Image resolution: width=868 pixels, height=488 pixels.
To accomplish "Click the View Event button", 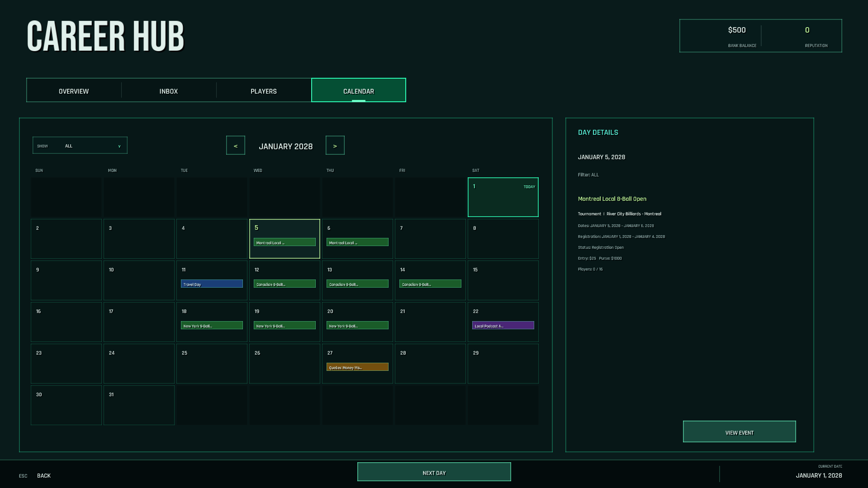I will 740,432.
